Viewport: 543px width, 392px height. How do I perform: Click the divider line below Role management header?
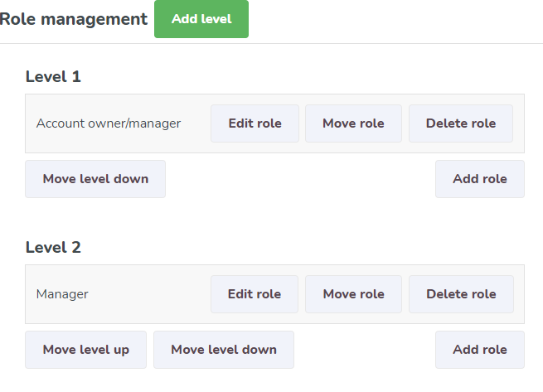click(x=272, y=44)
